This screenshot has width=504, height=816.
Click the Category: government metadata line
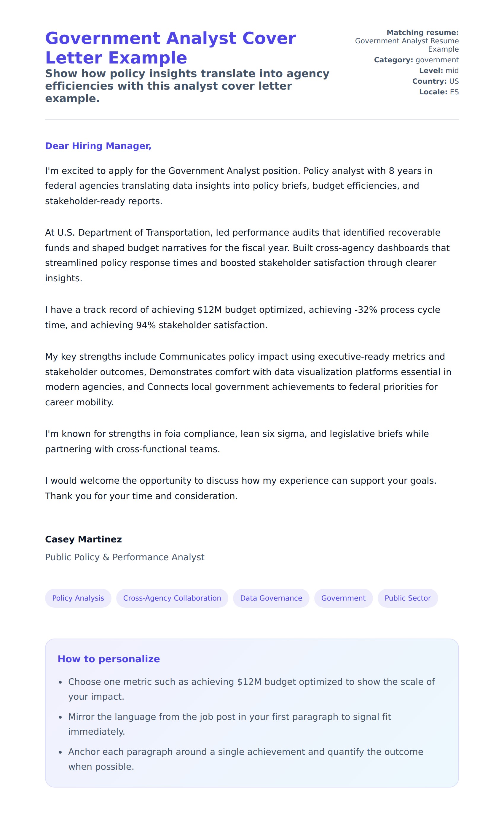[416, 60]
